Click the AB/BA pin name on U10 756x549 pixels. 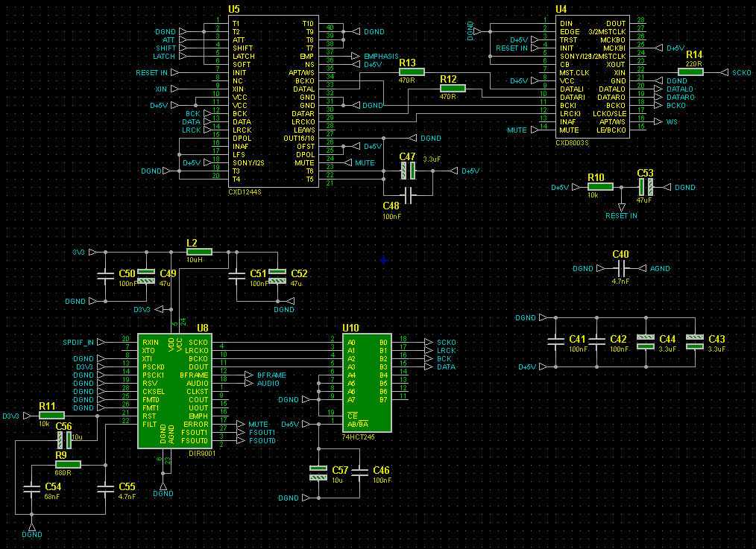pyautogui.click(x=358, y=425)
